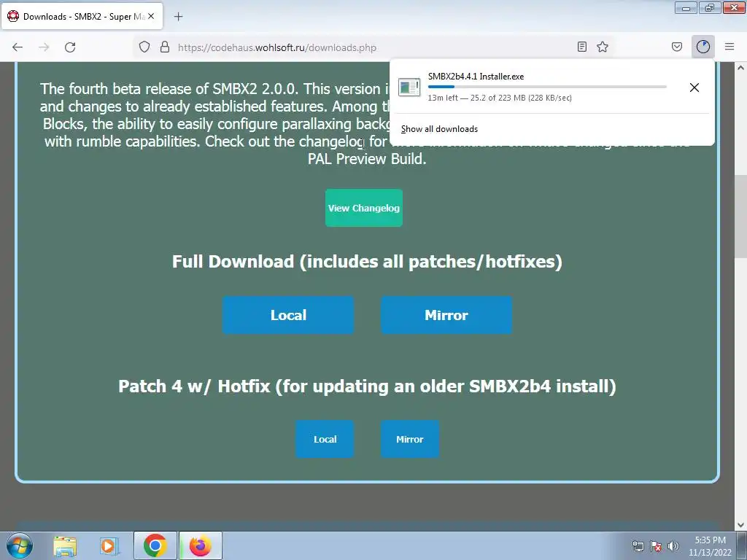This screenshot has width=747, height=560.
Task: Click the Firefox taskbar icon
Action: [200, 545]
